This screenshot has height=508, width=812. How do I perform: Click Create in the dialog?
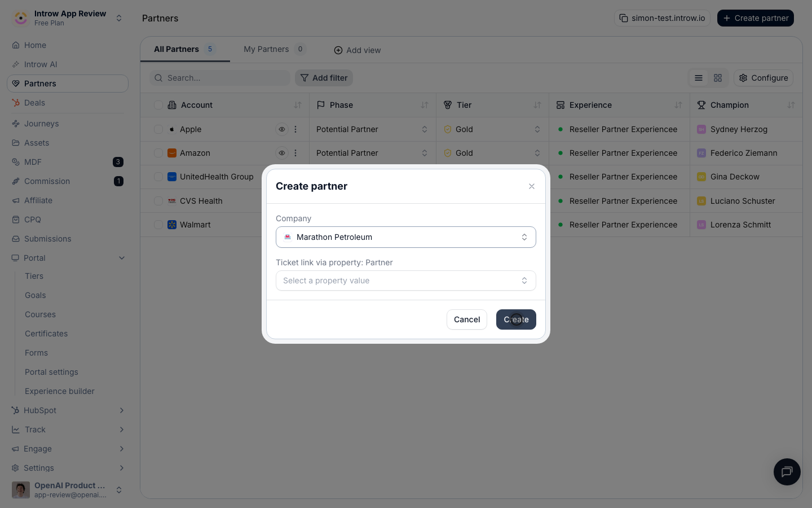[x=516, y=319]
